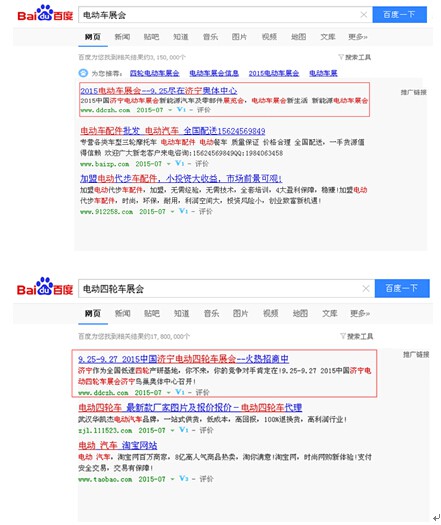Select the 网页 tab under the 电动四轮车展会 search

click(x=93, y=313)
